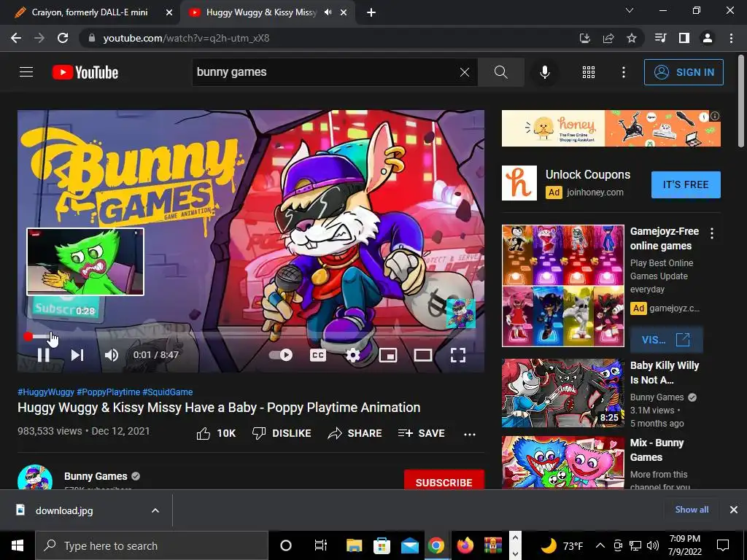This screenshot has width=747, height=560.
Task: Open the Chrome three-dot menu
Action: point(731,38)
